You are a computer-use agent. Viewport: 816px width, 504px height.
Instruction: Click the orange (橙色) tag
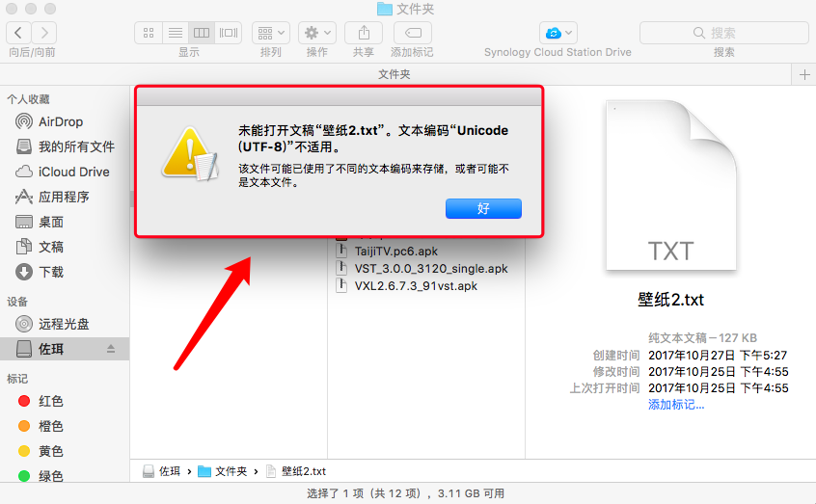[41, 426]
